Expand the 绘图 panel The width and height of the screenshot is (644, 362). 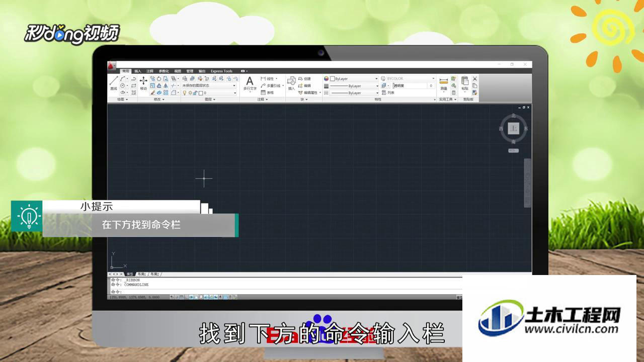pyautogui.click(x=122, y=99)
